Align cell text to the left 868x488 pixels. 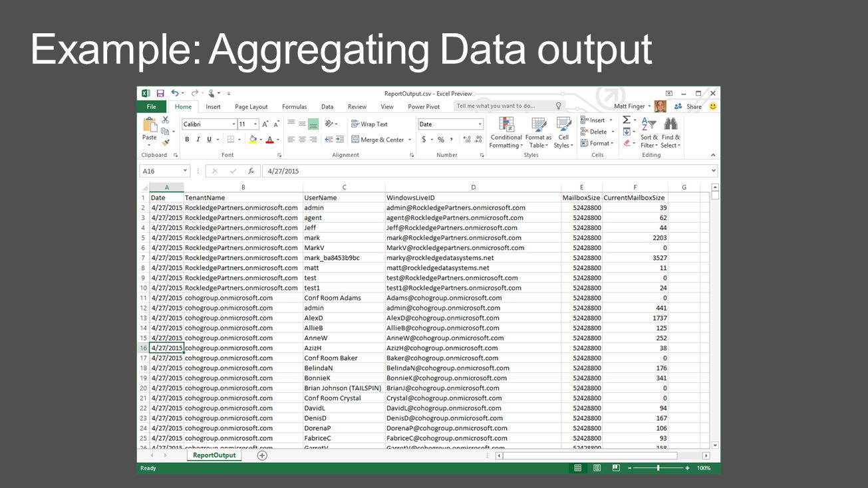(291, 140)
